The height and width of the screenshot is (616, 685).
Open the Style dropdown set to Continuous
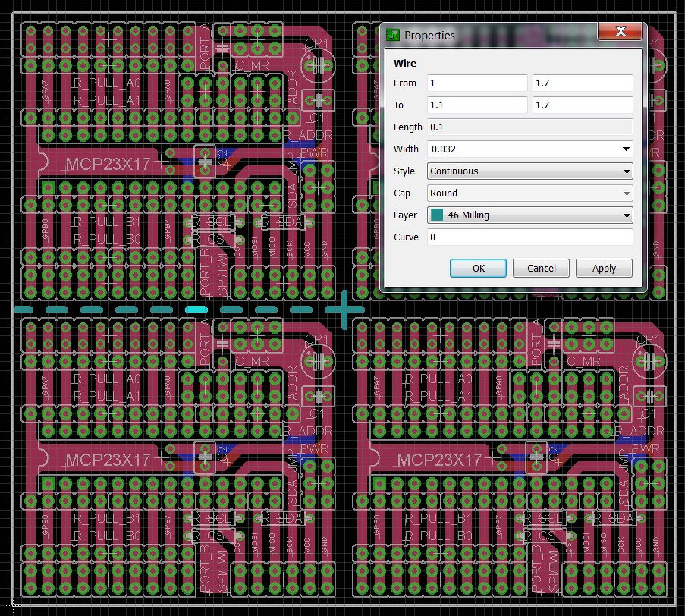[530, 171]
